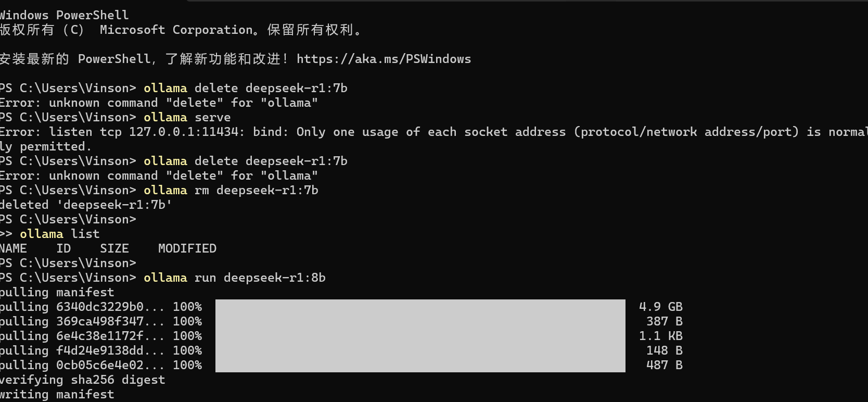Click the 1.1 KB layer progress bar
The image size is (868, 402).
(420, 336)
